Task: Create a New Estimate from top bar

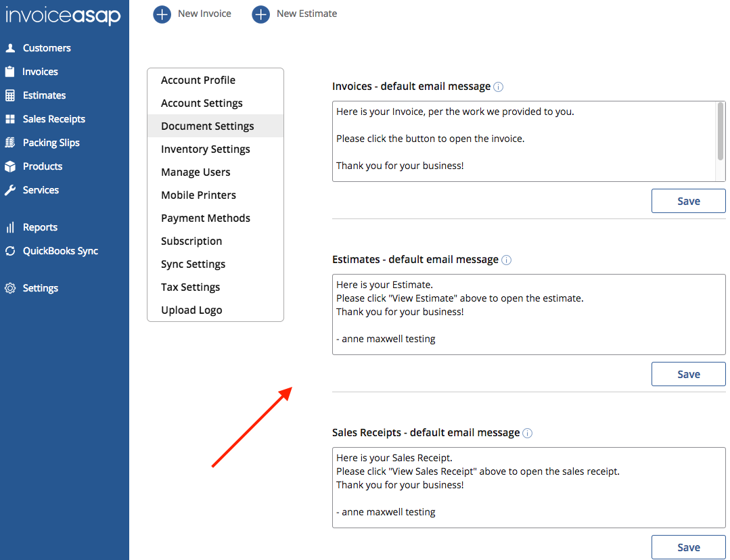Action: coord(295,14)
